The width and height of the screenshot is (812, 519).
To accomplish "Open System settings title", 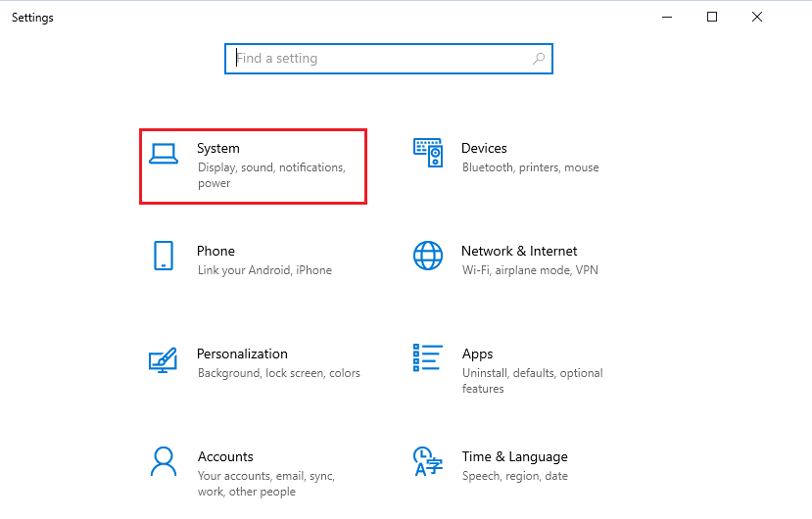I will coord(218,148).
